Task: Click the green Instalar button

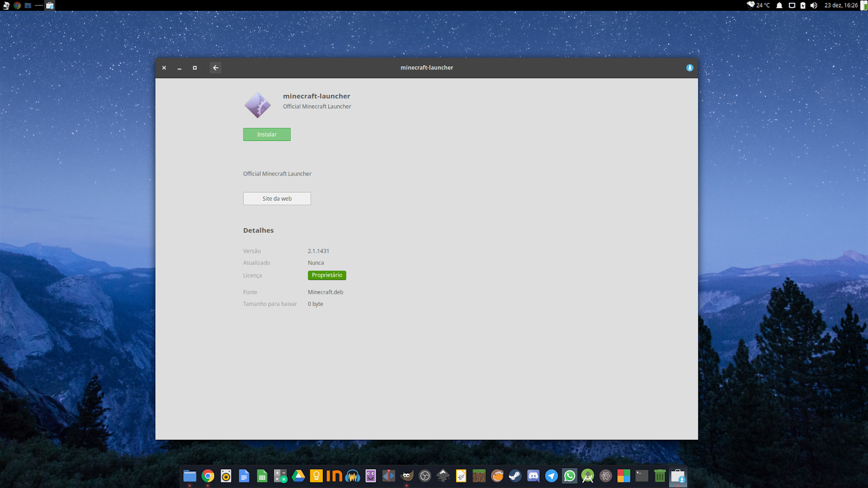Action: tap(267, 134)
